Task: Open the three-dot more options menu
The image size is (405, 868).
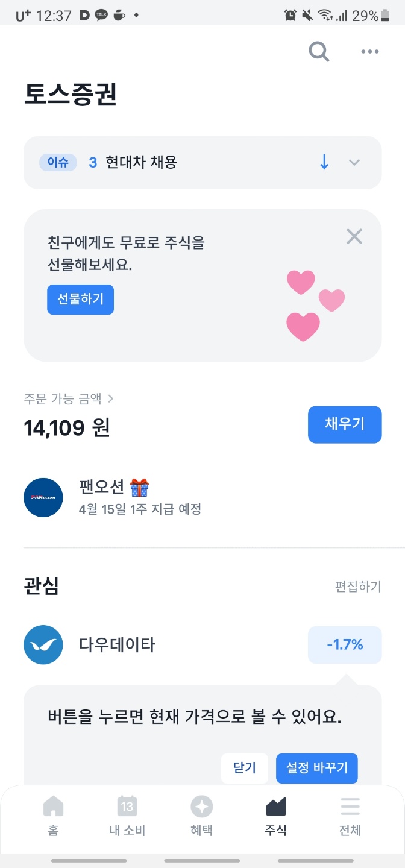Action: [370, 52]
